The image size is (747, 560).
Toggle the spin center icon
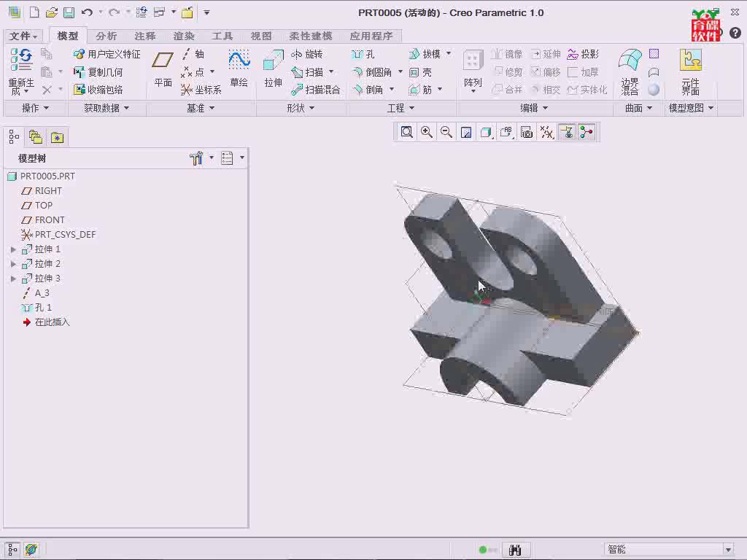587,132
